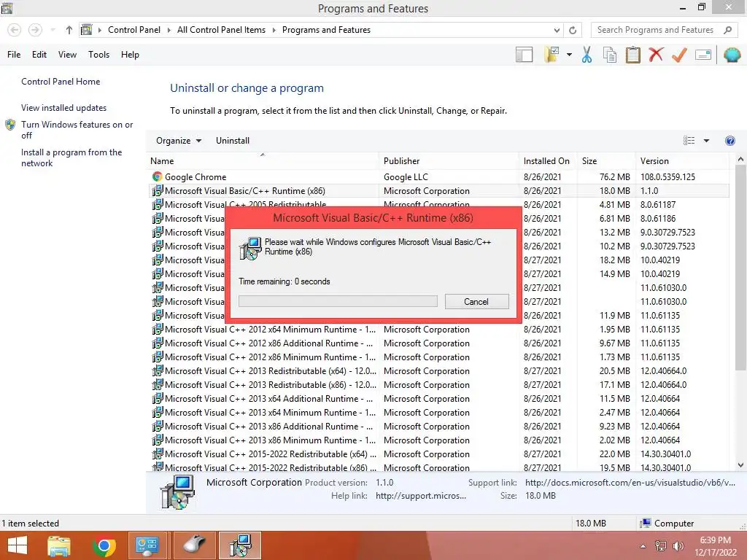Cancel the Visual Basic/C++ Runtime configuration dialog
The image size is (747, 560).
click(x=476, y=301)
